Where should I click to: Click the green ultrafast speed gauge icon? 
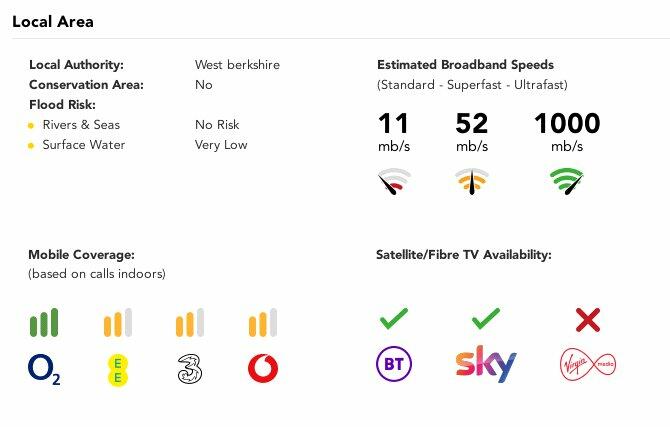tap(567, 182)
